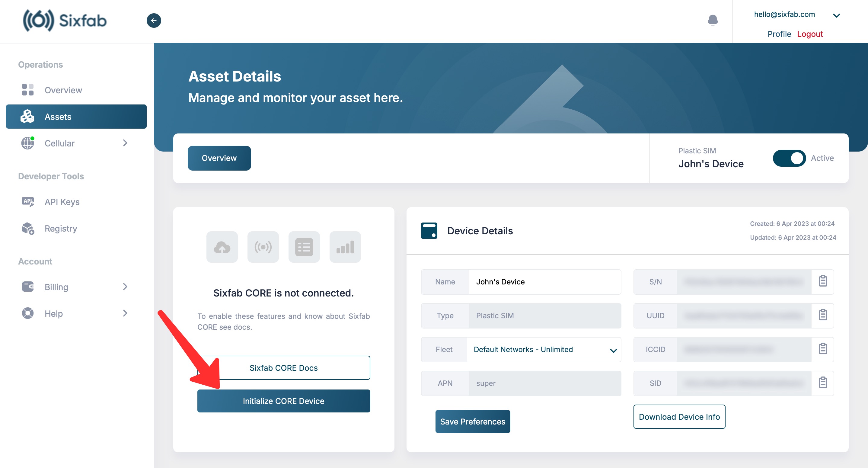
Task: Click the Initialize CORE Device button
Action: [283, 401]
